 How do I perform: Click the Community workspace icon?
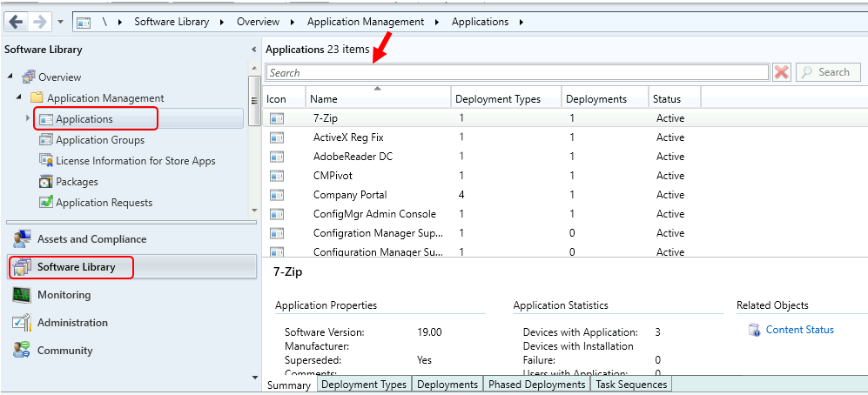point(22,351)
